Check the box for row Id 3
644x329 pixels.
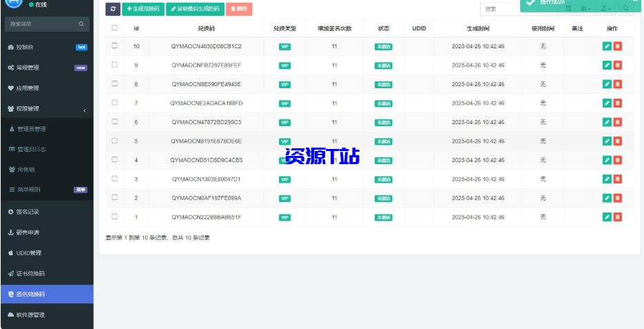[114, 179]
